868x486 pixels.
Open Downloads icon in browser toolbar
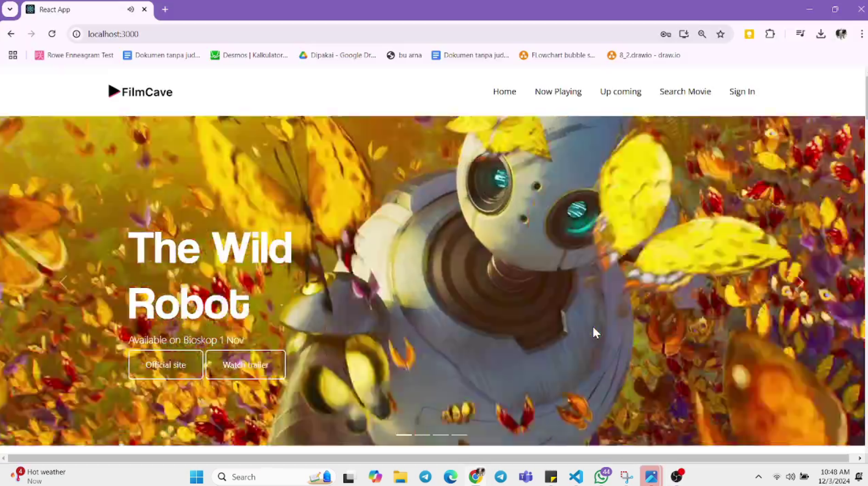(x=820, y=34)
